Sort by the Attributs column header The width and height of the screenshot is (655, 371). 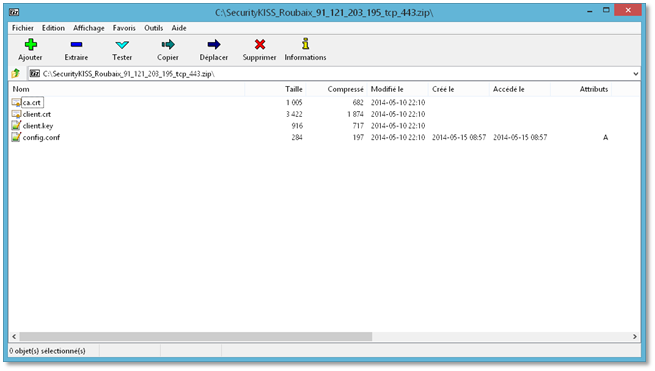point(581,89)
